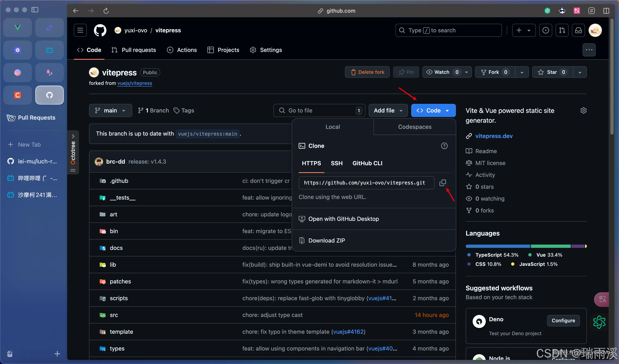Reload the page with the refresh icon

pyautogui.click(x=106, y=11)
